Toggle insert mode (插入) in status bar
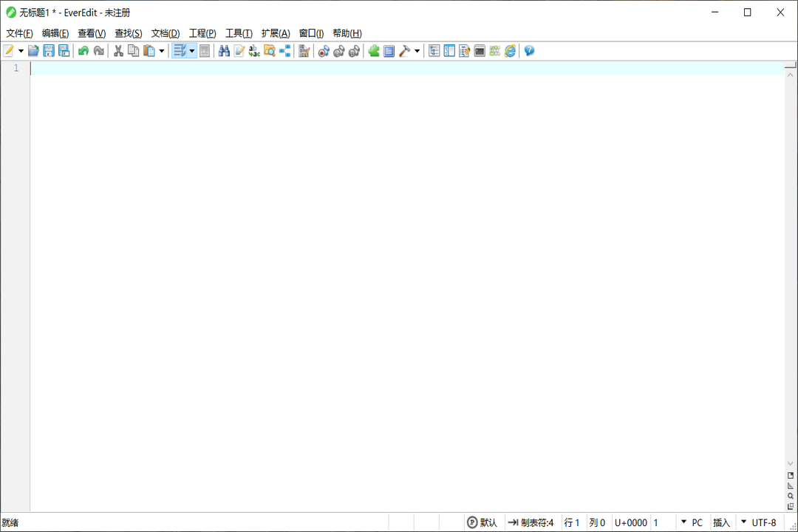The height and width of the screenshot is (532, 798). click(x=721, y=522)
